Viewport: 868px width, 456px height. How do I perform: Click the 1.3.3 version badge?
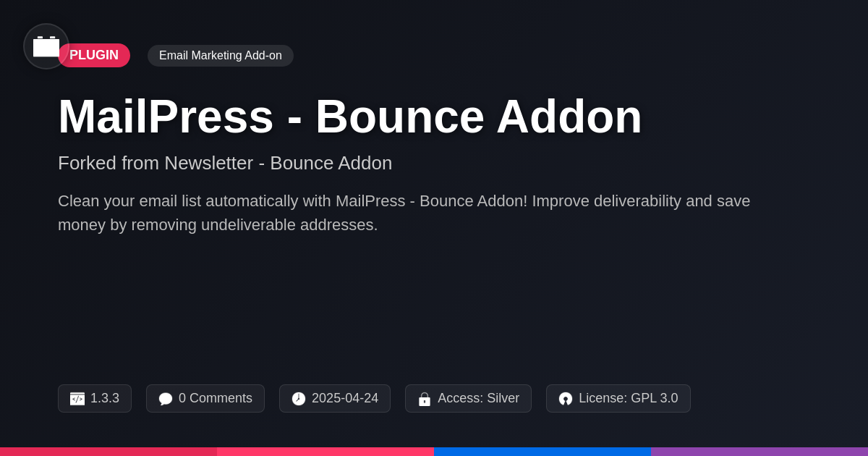pos(95,398)
